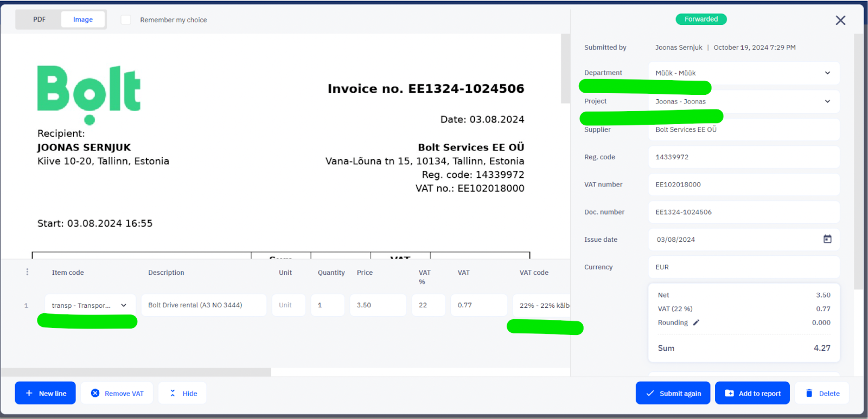
Task: Add a row with New line button
Action: tap(46, 394)
